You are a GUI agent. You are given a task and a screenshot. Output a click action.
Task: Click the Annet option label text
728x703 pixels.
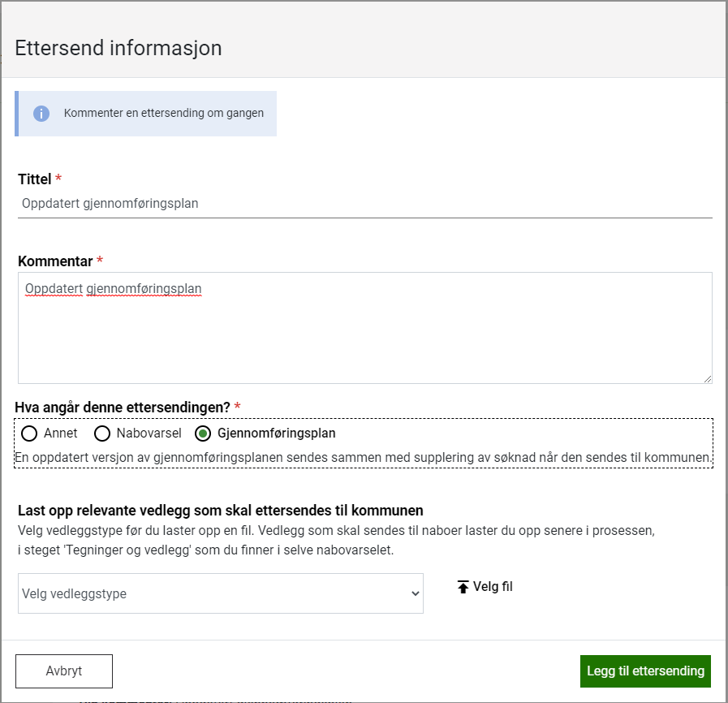click(60, 433)
